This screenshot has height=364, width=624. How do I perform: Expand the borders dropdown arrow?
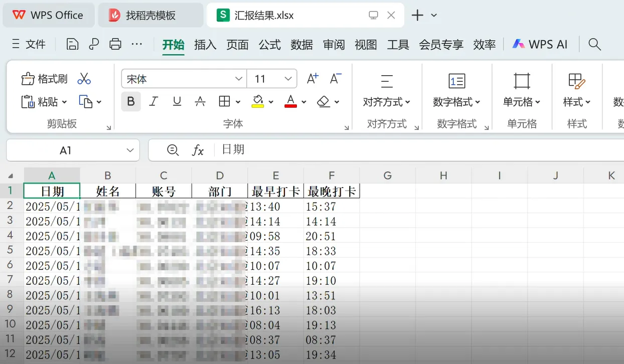point(237,102)
